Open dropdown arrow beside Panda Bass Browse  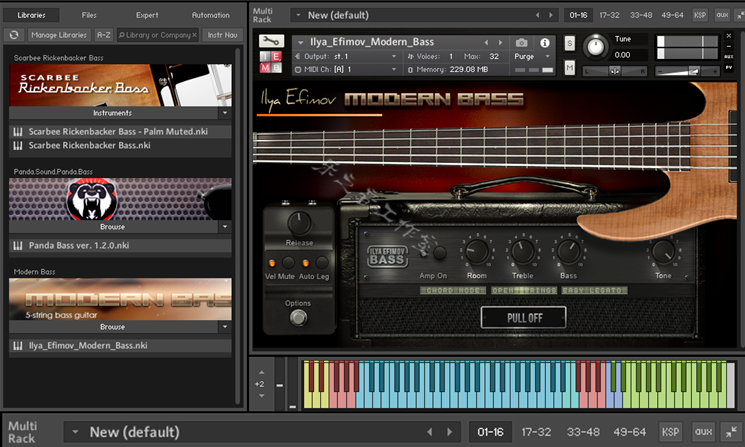click(x=225, y=227)
